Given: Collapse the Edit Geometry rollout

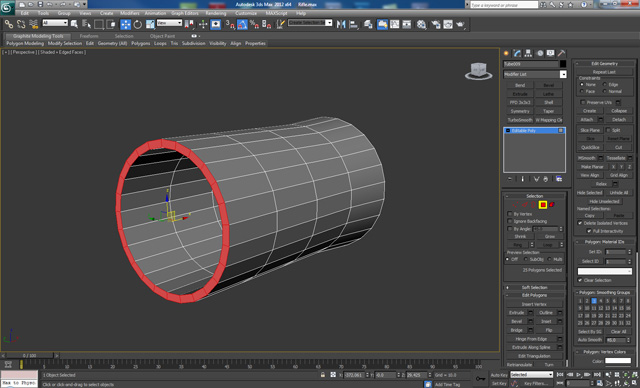Looking at the screenshot, I should [x=604, y=64].
